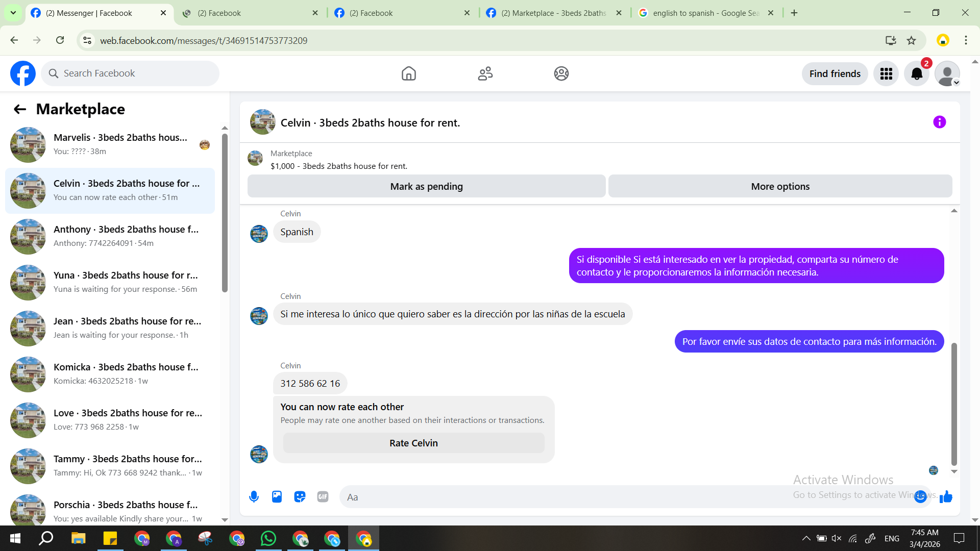Expand the Chrome tab search chevron
980x551 pixels.
13,13
